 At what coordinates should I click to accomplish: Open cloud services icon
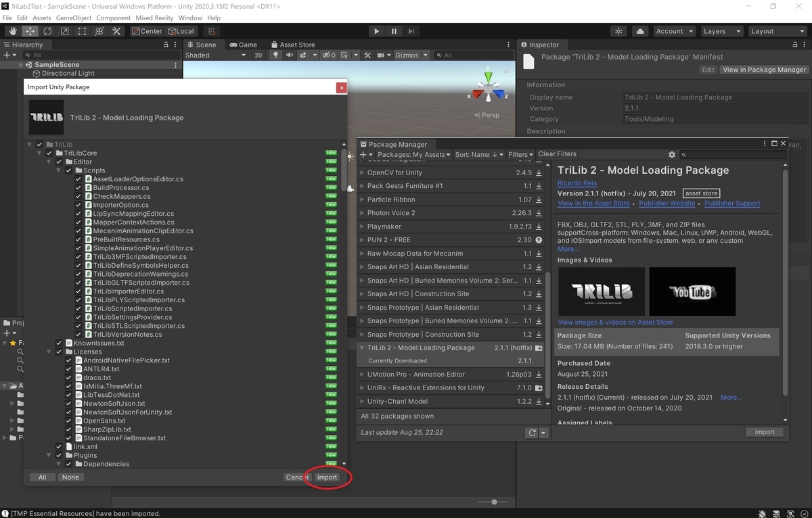(x=641, y=31)
